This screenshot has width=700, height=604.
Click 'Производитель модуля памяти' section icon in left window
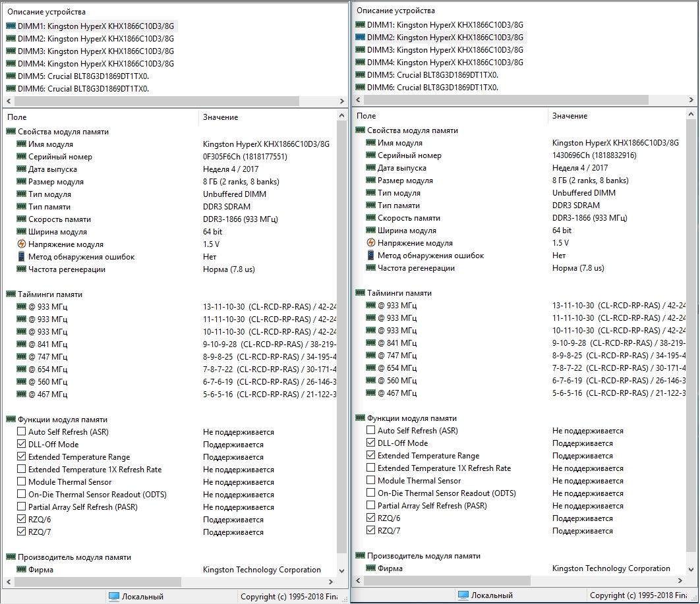click(11, 557)
